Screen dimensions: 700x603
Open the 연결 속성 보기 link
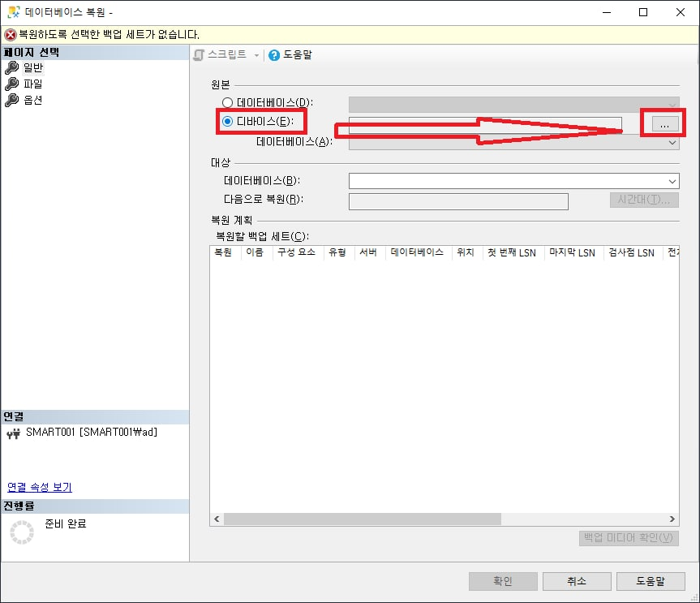pos(40,487)
